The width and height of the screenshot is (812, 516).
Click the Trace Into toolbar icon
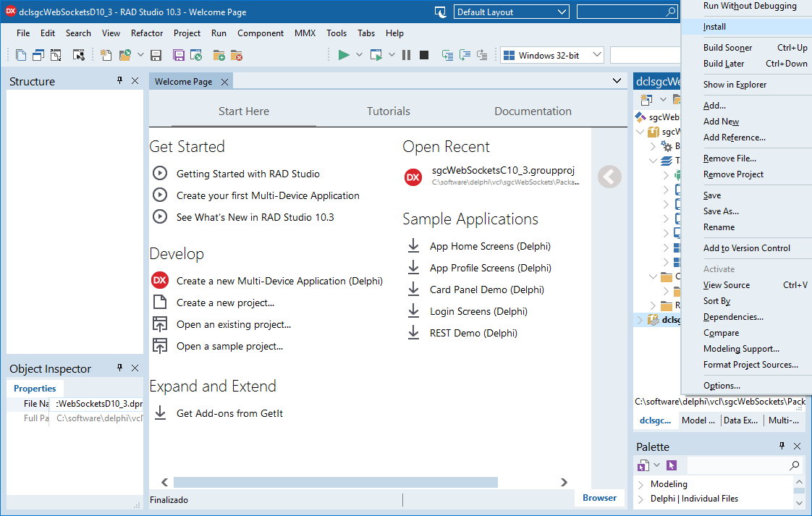pos(447,55)
